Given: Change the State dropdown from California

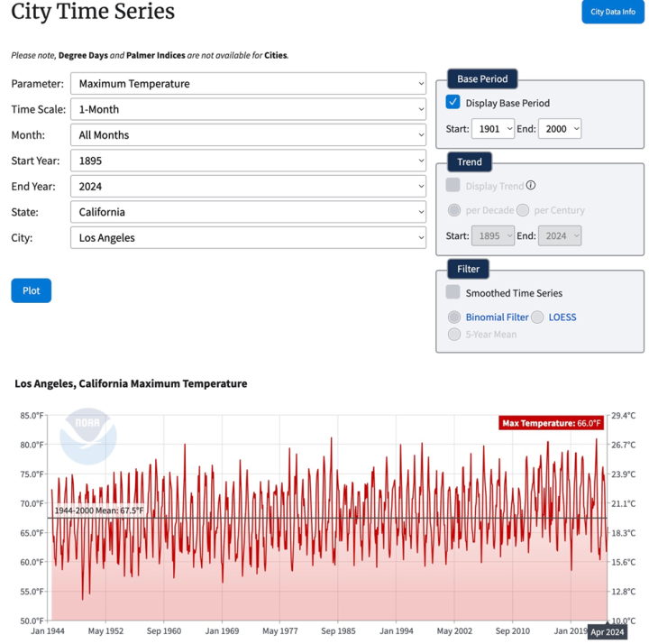Looking at the screenshot, I should click(248, 213).
